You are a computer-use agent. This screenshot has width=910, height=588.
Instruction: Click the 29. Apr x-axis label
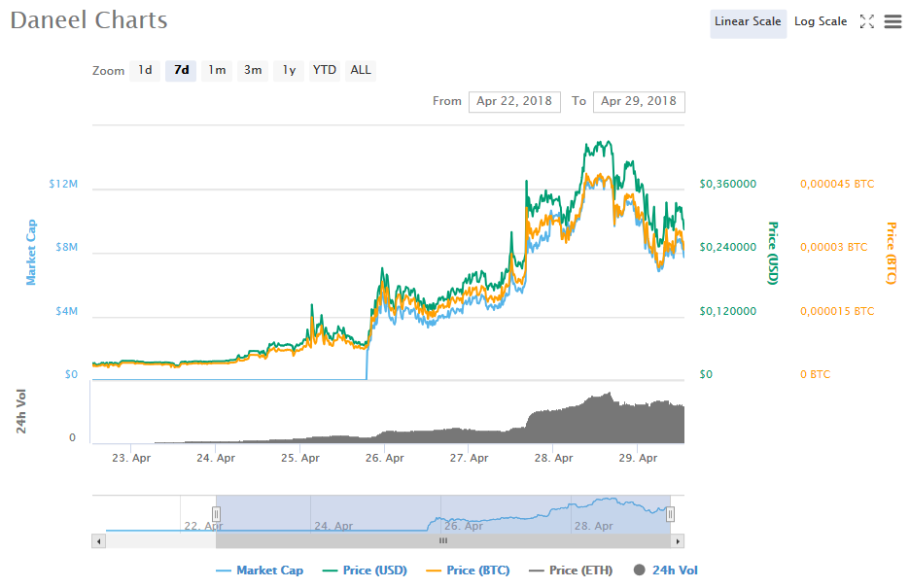638,458
